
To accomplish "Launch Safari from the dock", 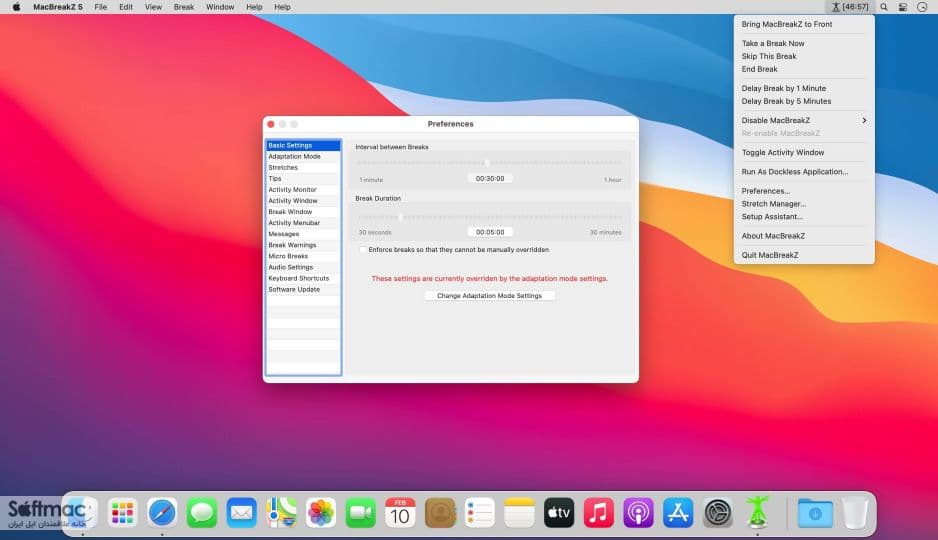I will pos(162,513).
